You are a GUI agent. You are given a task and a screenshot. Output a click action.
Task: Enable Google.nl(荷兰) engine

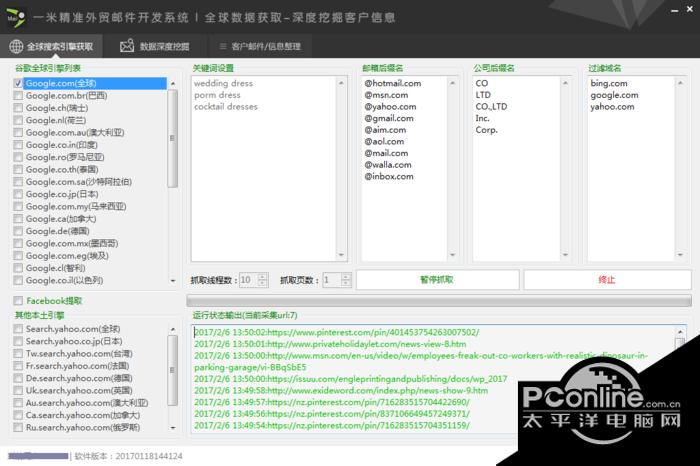(18, 120)
